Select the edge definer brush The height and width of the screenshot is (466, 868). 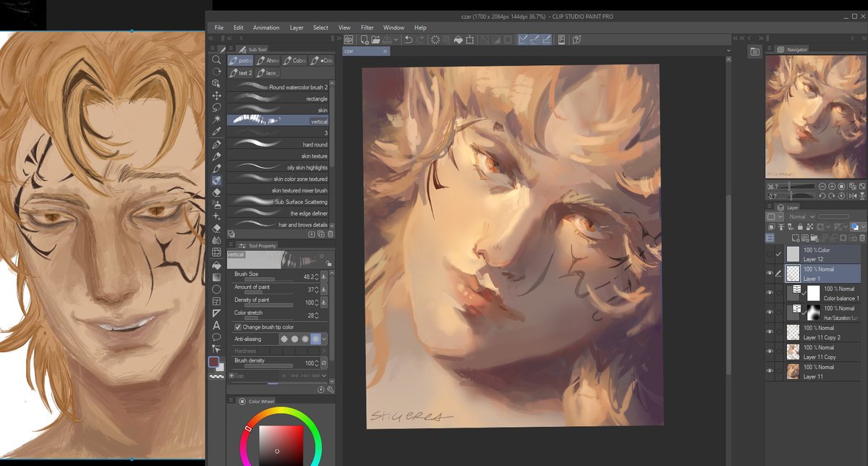[x=278, y=213]
